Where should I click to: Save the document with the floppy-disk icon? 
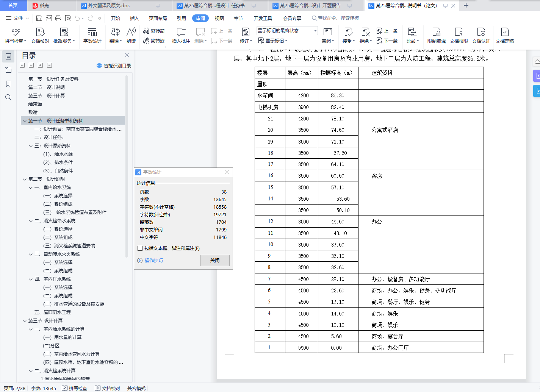tap(39, 18)
